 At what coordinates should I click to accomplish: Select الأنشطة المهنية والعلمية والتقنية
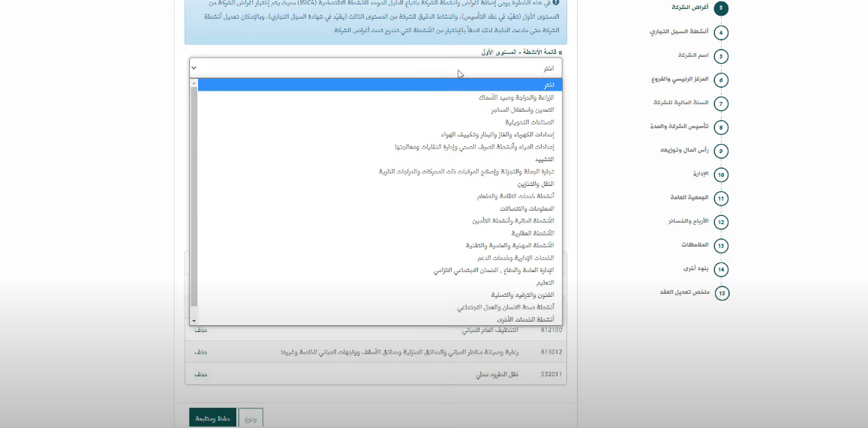coord(380,246)
